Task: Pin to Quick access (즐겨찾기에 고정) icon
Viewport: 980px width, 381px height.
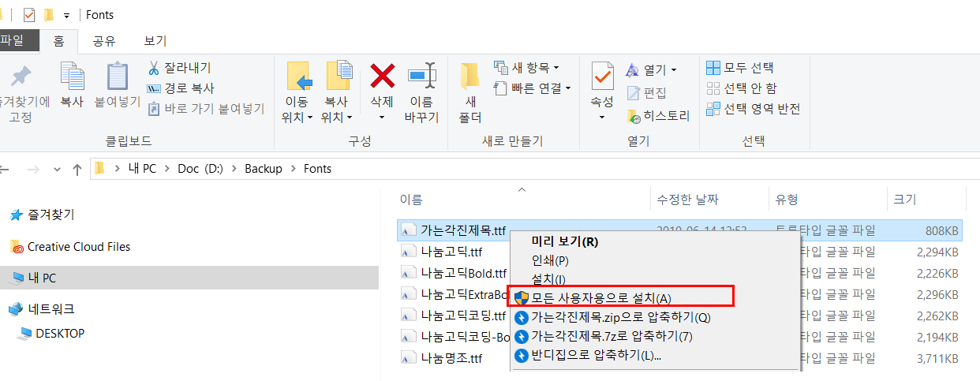Action: 21,77
